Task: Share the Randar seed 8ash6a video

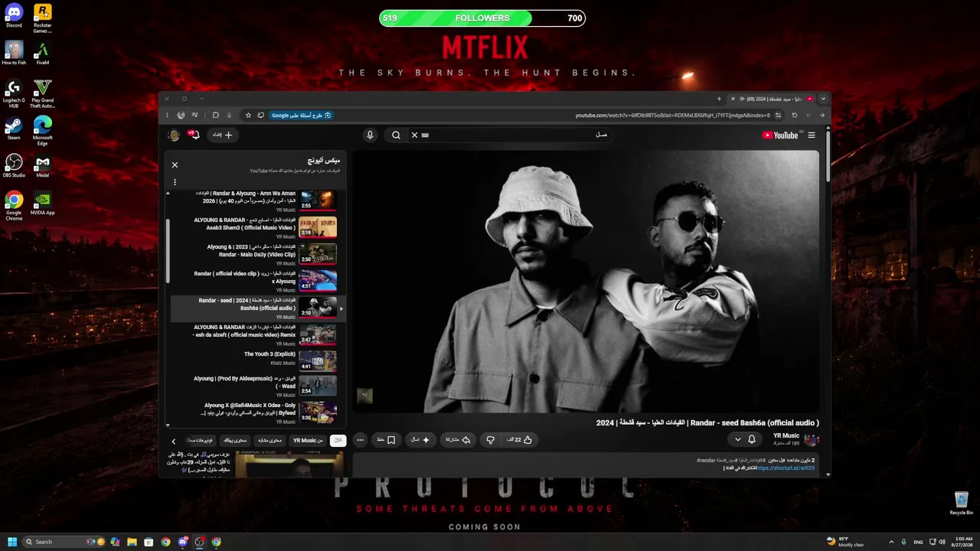Action: click(459, 440)
